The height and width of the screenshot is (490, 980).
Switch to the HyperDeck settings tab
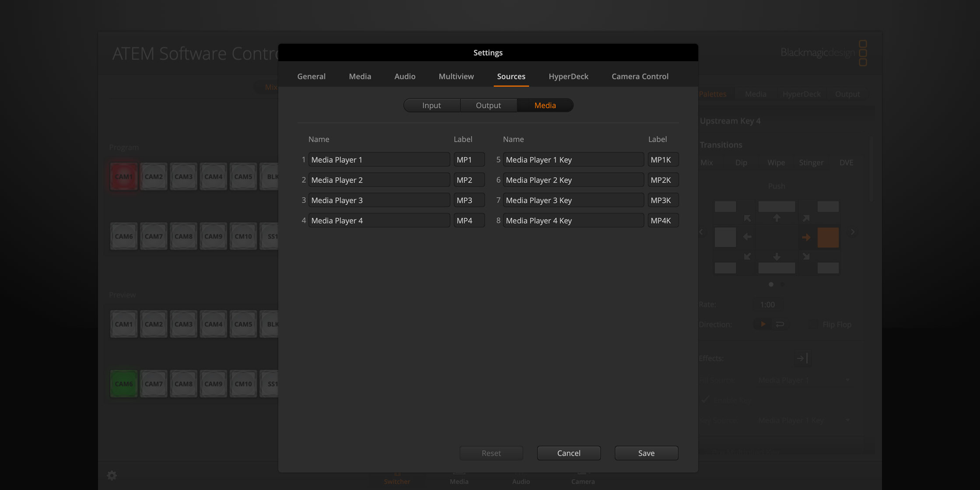click(x=568, y=76)
